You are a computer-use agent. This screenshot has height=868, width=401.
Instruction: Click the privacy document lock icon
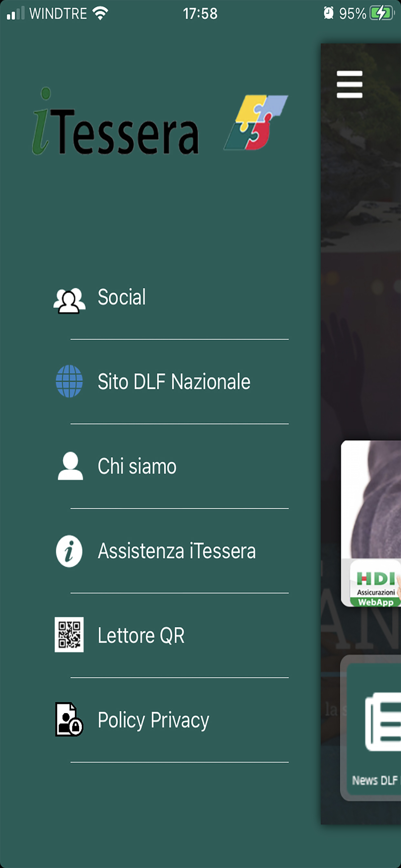click(x=69, y=719)
